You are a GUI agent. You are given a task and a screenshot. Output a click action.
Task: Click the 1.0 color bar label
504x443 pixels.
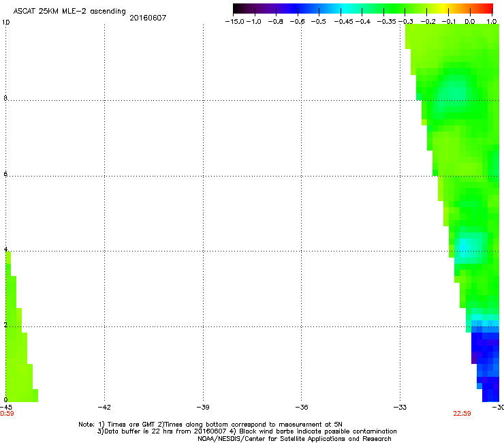click(x=492, y=22)
